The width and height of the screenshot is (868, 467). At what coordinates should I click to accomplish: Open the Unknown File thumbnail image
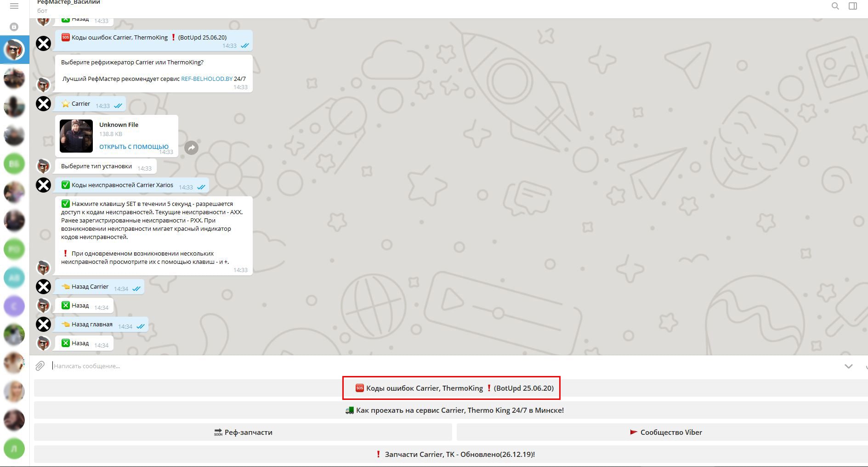tap(76, 136)
